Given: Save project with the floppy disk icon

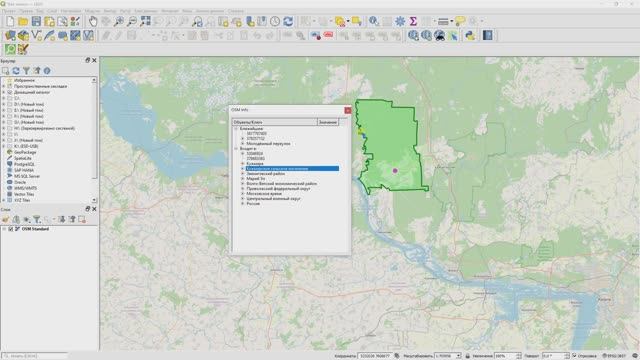Looking at the screenshot, I should 36,21.
